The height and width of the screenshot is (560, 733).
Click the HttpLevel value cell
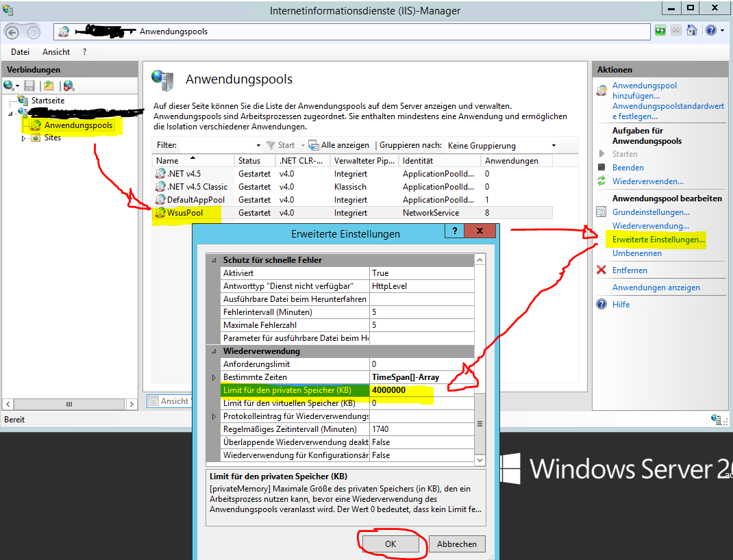pos(422,286)
